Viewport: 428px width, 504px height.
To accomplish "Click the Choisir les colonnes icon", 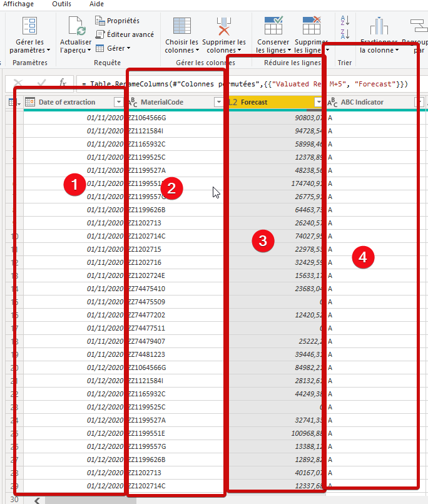I will [182, 26].
